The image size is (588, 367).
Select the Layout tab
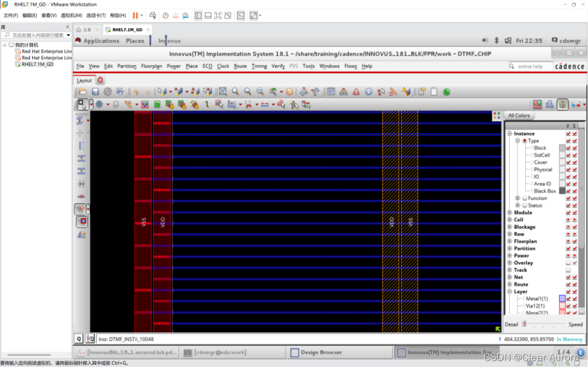point(84,80)
